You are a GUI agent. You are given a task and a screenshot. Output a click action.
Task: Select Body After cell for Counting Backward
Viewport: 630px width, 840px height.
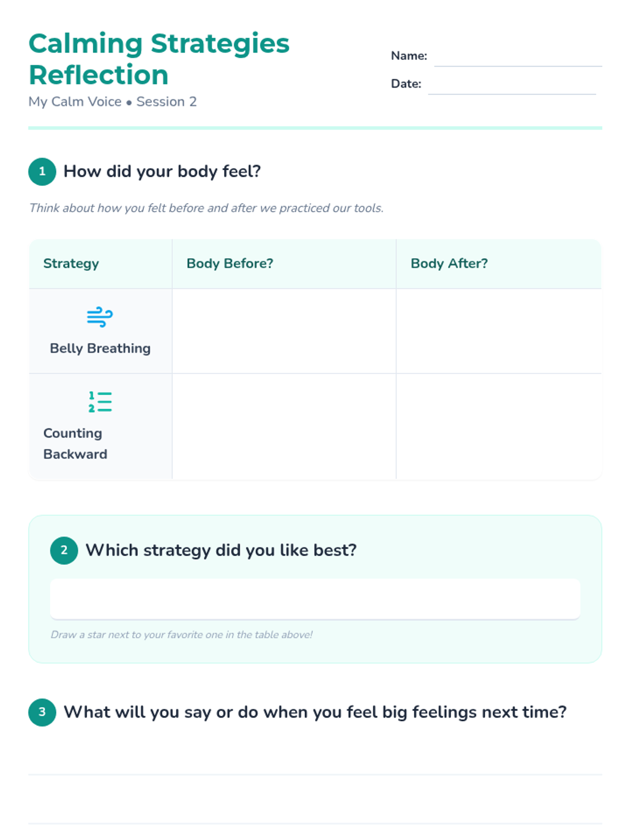(x=498, y=426)
